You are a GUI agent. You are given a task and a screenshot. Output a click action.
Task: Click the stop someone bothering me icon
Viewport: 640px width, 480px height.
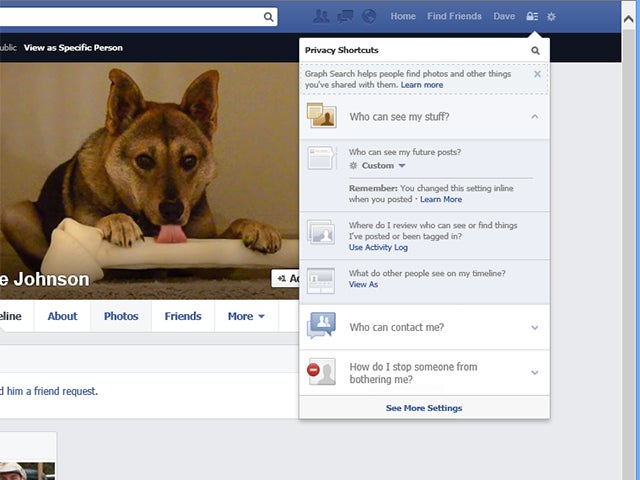(x=321, y=371)
